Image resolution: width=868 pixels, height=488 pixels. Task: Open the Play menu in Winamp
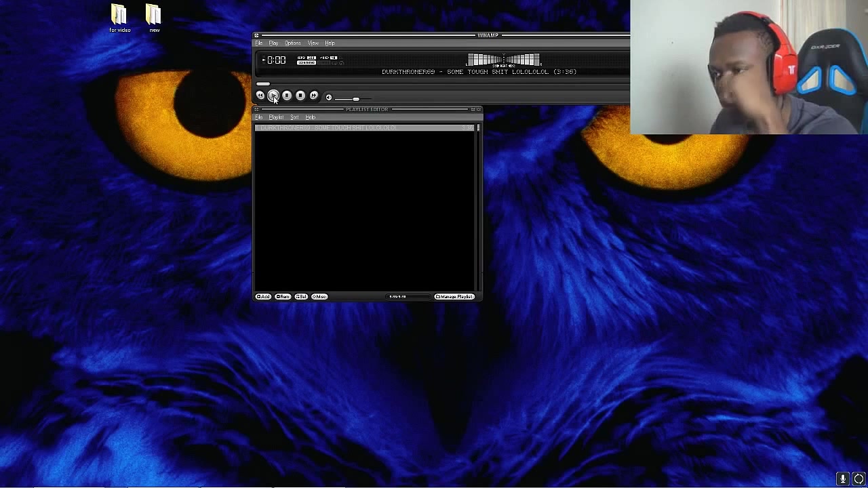(273, 43)
